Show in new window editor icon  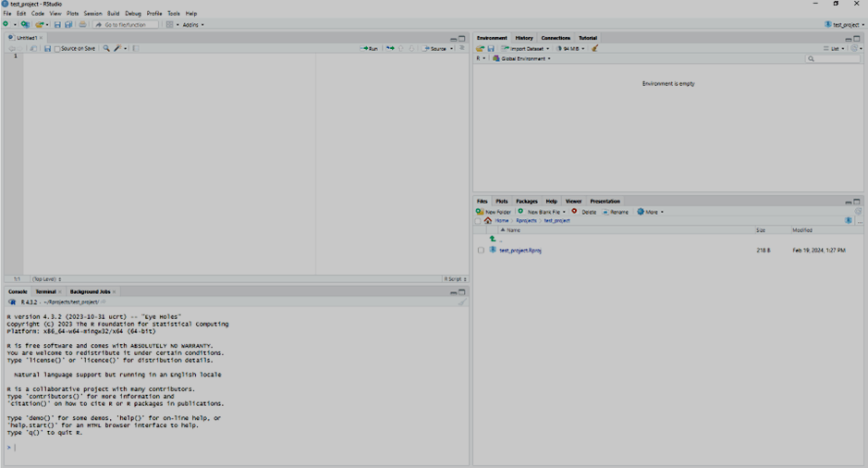[33, 49]
